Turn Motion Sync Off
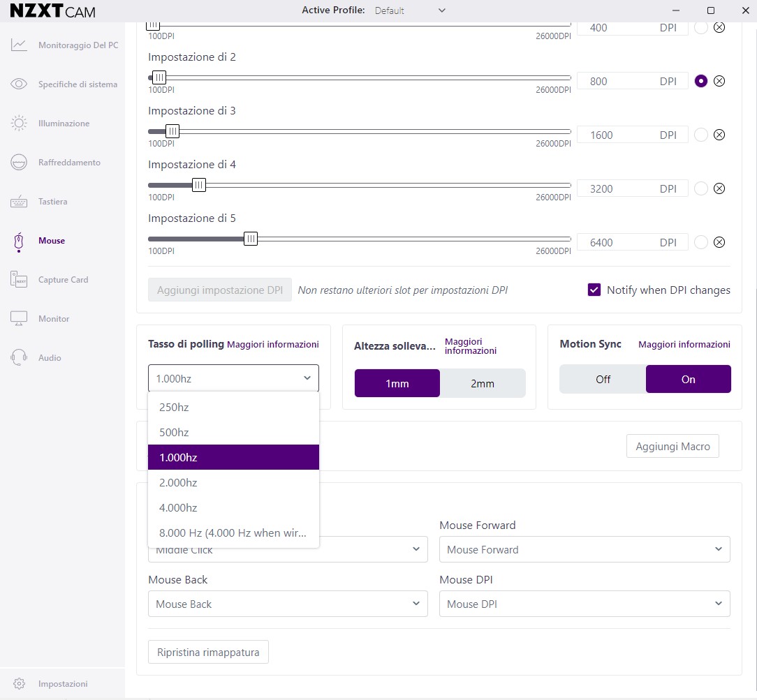757x700 pixels. 603,379
